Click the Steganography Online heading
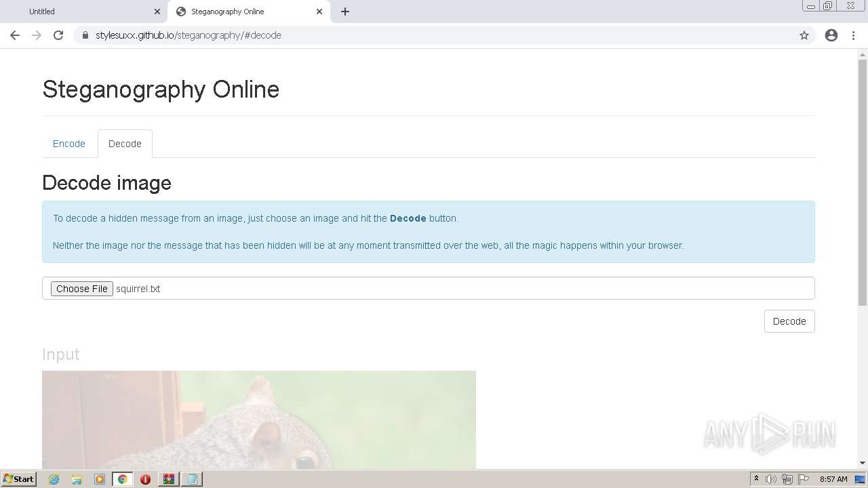The width and height of the screenshot is (868, 488). (x=161, y=89)
